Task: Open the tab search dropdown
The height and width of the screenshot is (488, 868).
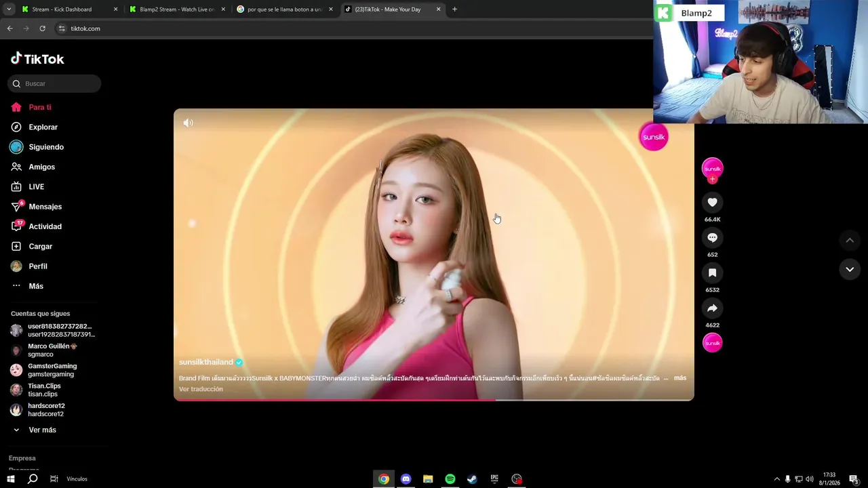Action: (x=9, y=9)
